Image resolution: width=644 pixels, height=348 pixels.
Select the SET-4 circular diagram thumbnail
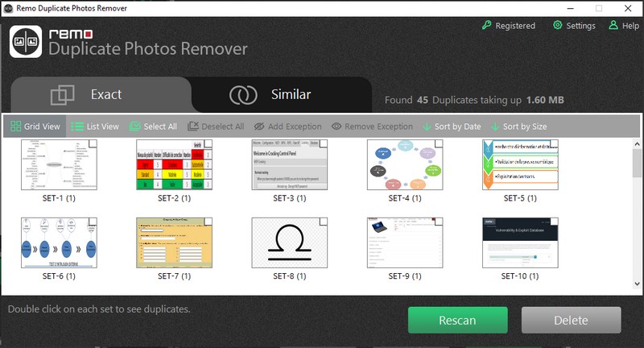coord(404,165)
